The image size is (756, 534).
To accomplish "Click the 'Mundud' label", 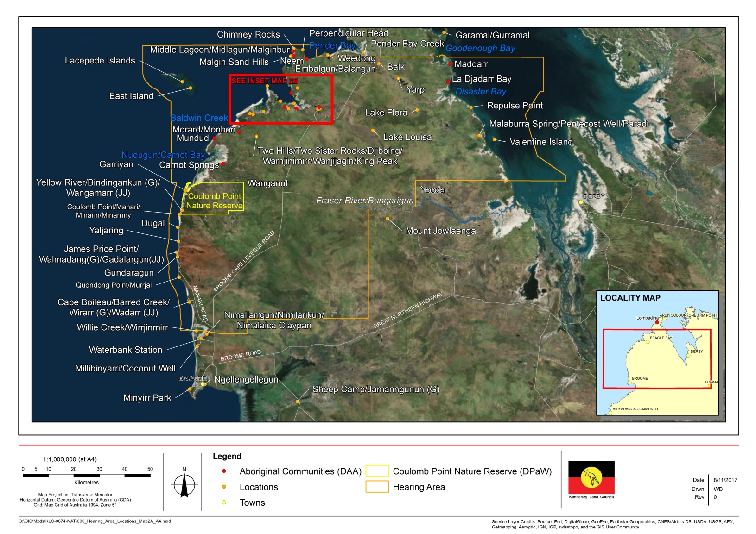I will 193,138.
